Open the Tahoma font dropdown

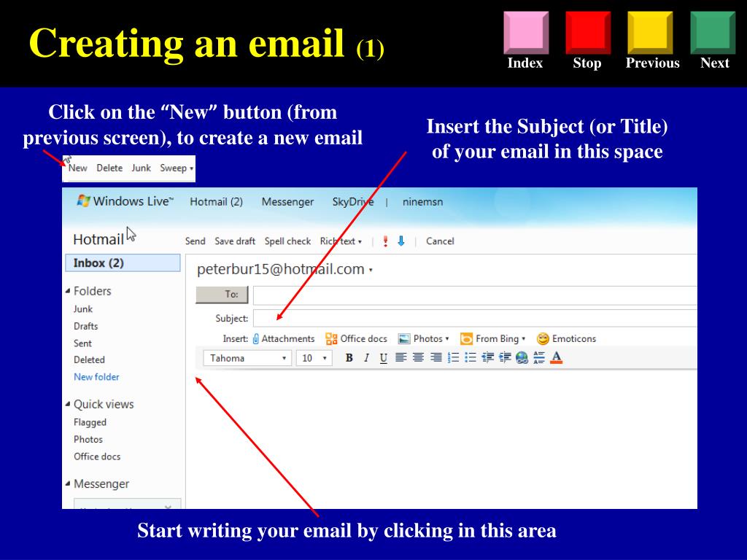click(x=247, y=358)
